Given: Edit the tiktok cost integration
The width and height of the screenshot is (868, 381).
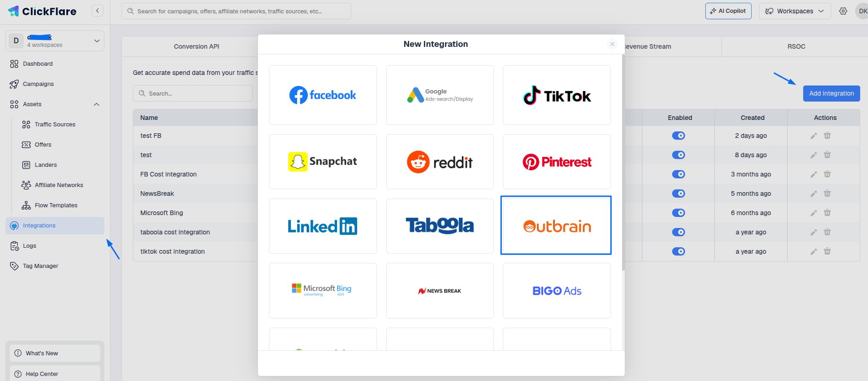Looking at the screenshot, I should pos(814,251).
